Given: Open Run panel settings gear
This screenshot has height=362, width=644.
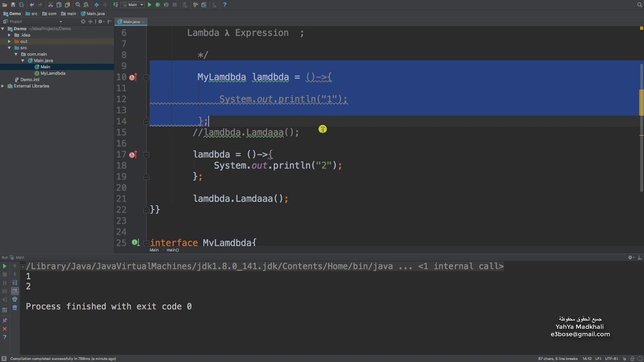Looking at the screenshot, I should [630, 257].
